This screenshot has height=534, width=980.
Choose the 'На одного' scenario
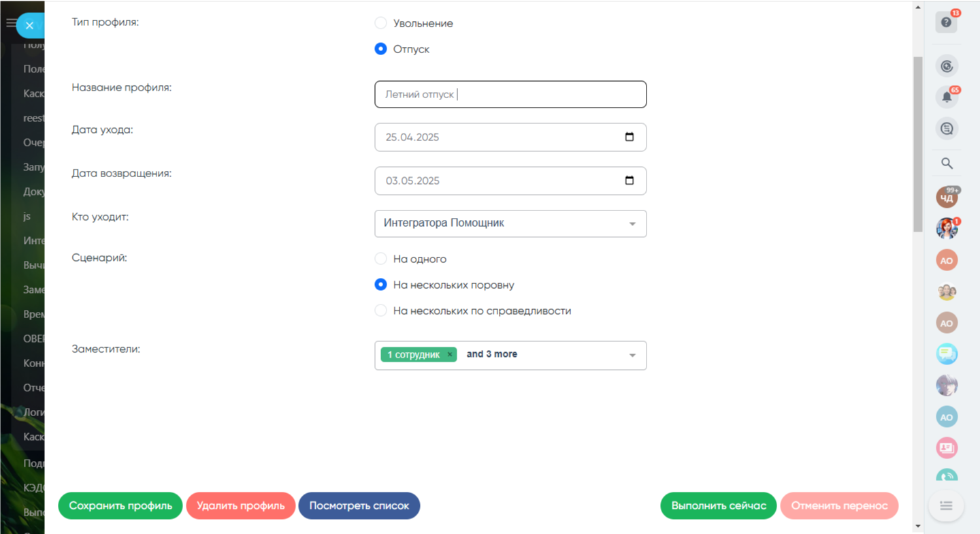381,259
